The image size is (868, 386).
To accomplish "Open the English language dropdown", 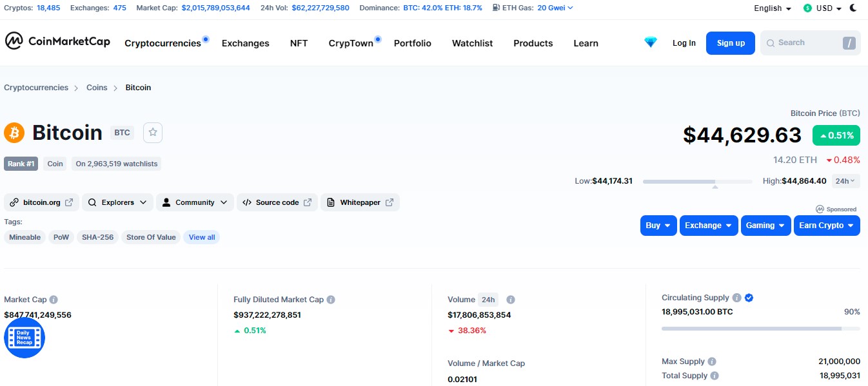I will click(773, 8).
